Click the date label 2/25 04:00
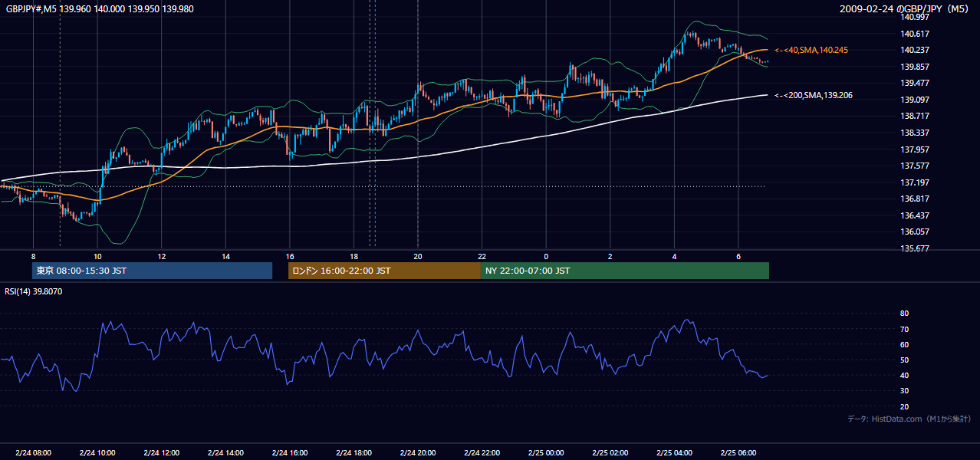The image size is (980, 460). [x=675, y=453]
